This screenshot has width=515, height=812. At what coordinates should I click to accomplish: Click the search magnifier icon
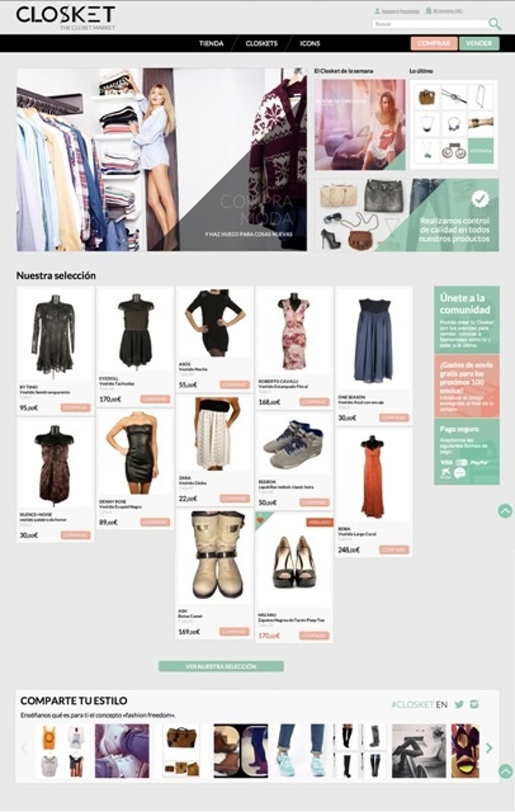click(494, 24)
